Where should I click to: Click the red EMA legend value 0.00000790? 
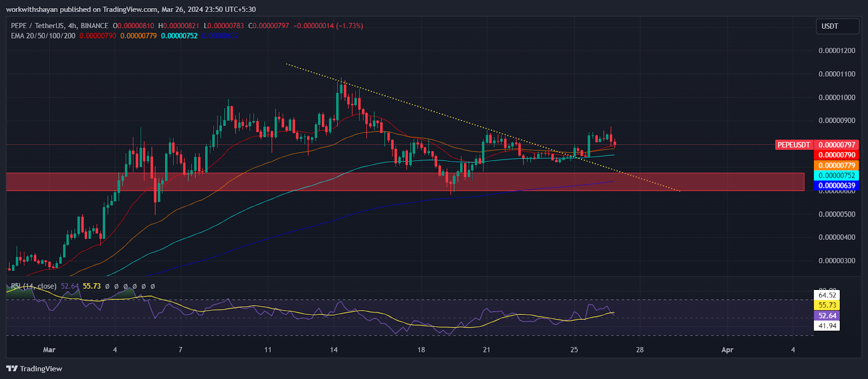(98, 36)
